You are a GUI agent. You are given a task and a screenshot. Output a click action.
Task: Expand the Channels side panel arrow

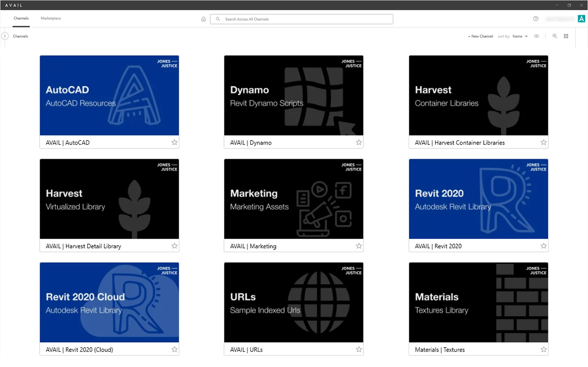[x=5, y=36]
